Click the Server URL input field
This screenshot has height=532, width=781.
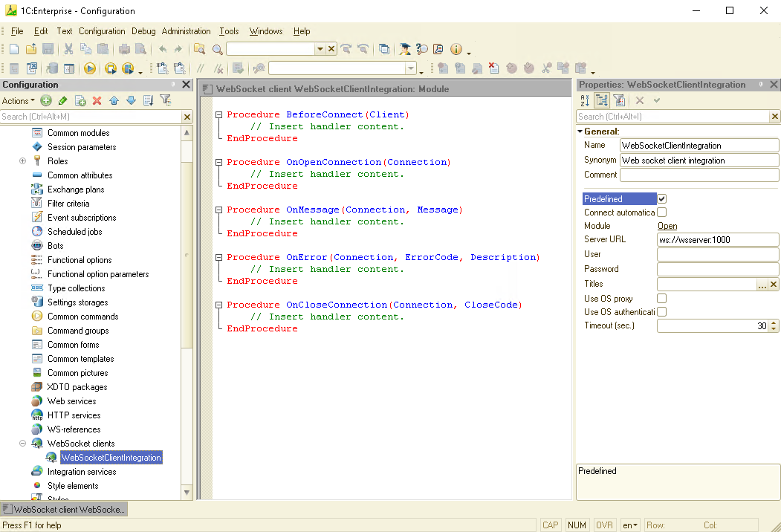pos(718,239)
